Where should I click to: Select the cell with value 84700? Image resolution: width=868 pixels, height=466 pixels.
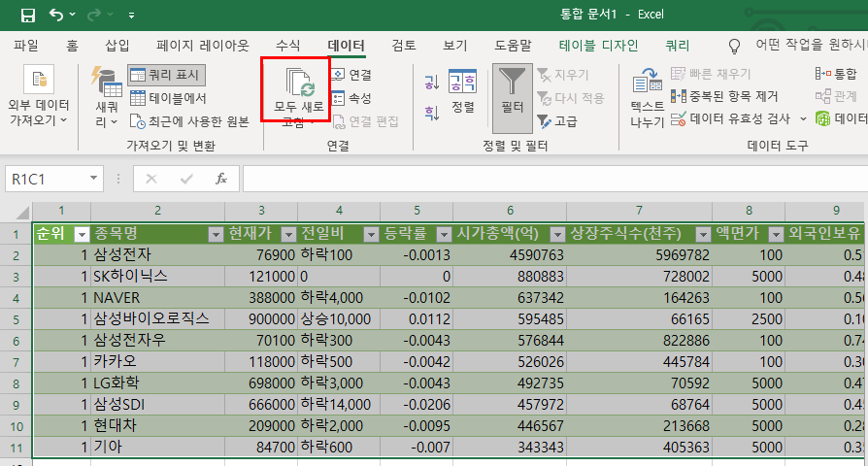click(261, 447)
